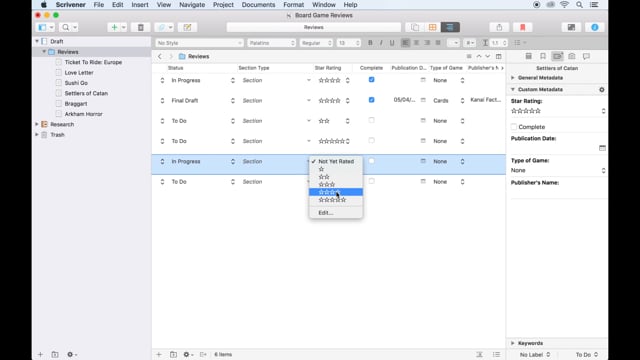The width and height of the screenshot is (640, 360).
Task: Select five stars rating option
Action: (336, 200)
